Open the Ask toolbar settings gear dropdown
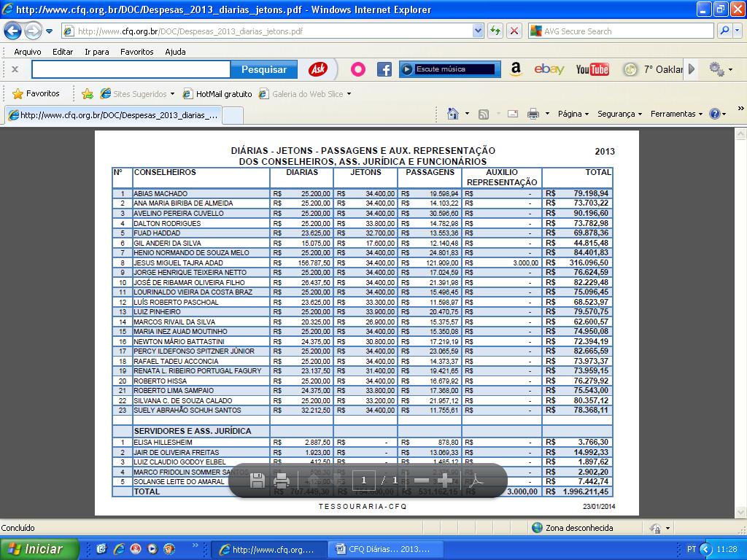Image resolution: width=747 pixels, height=560 pixels. coord(720,69)
